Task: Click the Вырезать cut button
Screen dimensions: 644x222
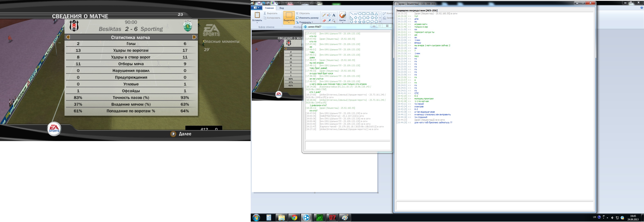Action: pos(271,13)
